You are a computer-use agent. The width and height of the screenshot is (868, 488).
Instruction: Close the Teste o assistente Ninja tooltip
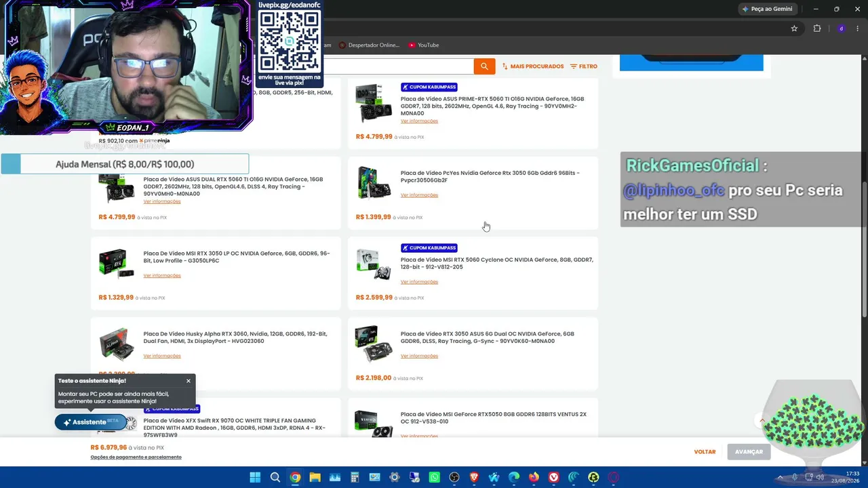click(189, 381)
